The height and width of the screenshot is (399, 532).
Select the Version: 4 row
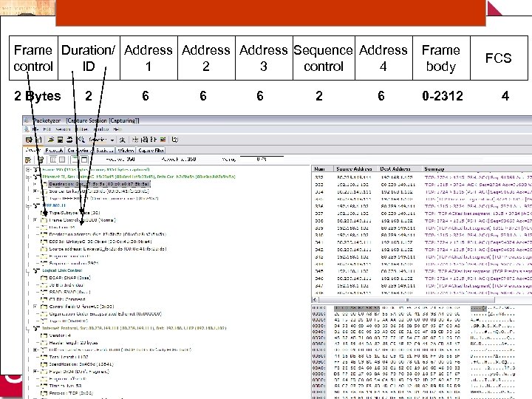pos(60,335)
